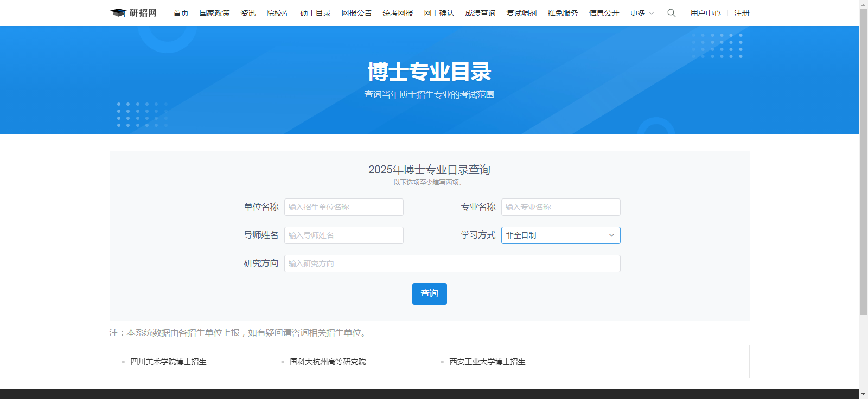The image size is (868, 399).
Task: Go to 首页 in navigation
Action: 181,13
